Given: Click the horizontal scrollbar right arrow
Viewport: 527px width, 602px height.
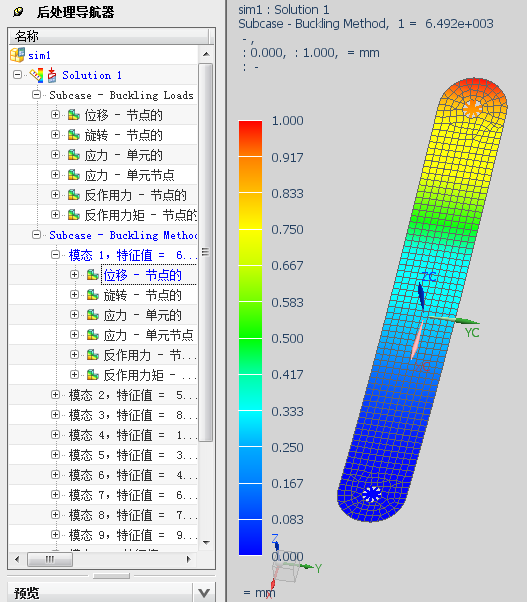Looking at the screenshot, I should tap(188, 559).
